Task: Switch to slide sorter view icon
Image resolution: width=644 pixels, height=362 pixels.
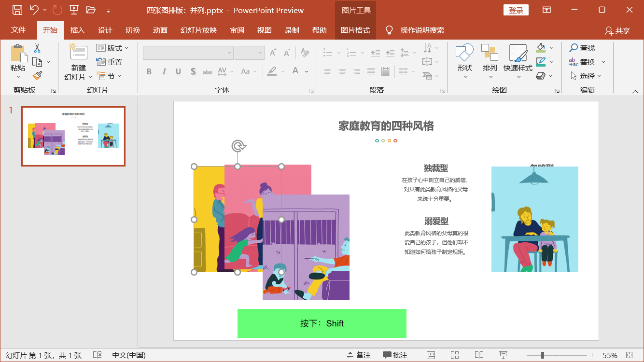Action: [455, 355]
